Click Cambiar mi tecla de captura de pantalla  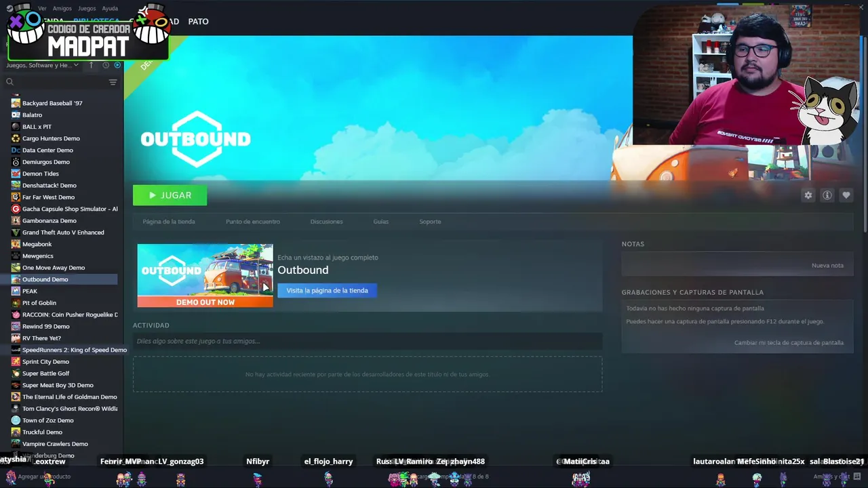(789, 343)
